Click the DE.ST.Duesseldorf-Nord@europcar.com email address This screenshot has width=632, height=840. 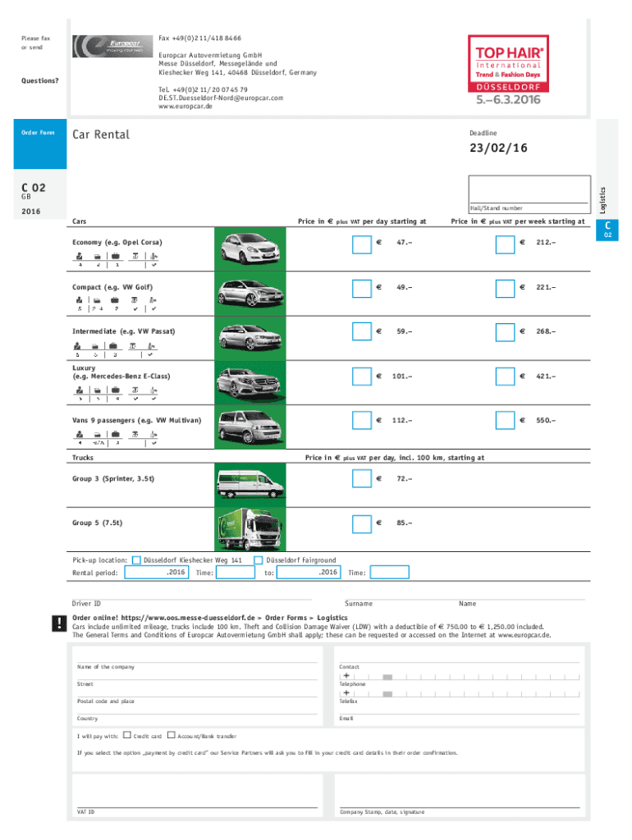pyautogui.click(x=221, y=98)
